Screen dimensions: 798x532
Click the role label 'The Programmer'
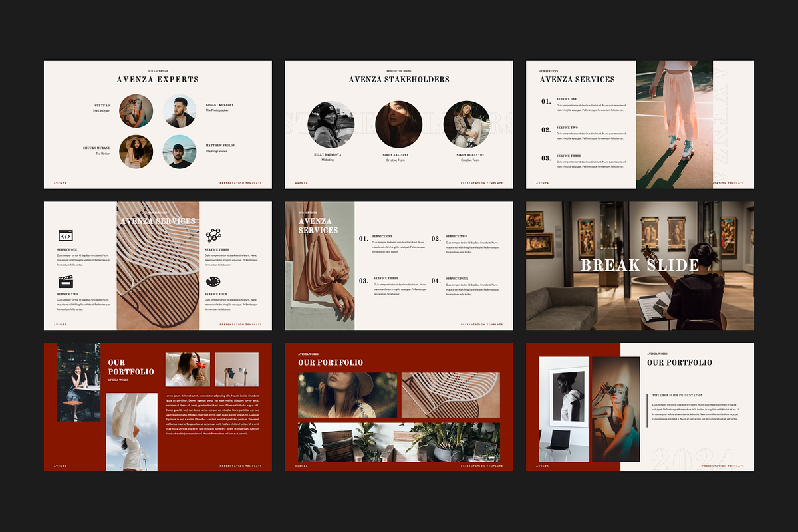tap(217, 152)
